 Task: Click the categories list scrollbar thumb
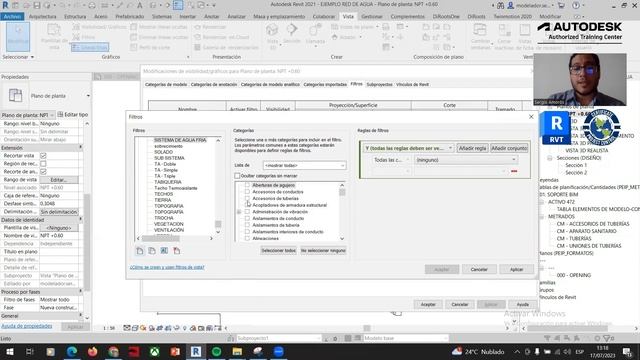[342, 192]
